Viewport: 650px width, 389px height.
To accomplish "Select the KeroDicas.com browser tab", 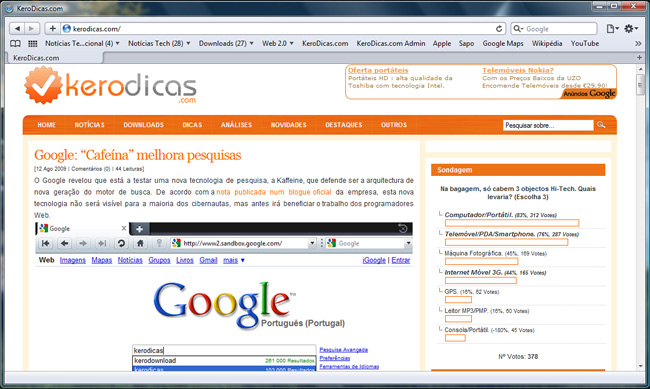I will (x=54, y=58).
